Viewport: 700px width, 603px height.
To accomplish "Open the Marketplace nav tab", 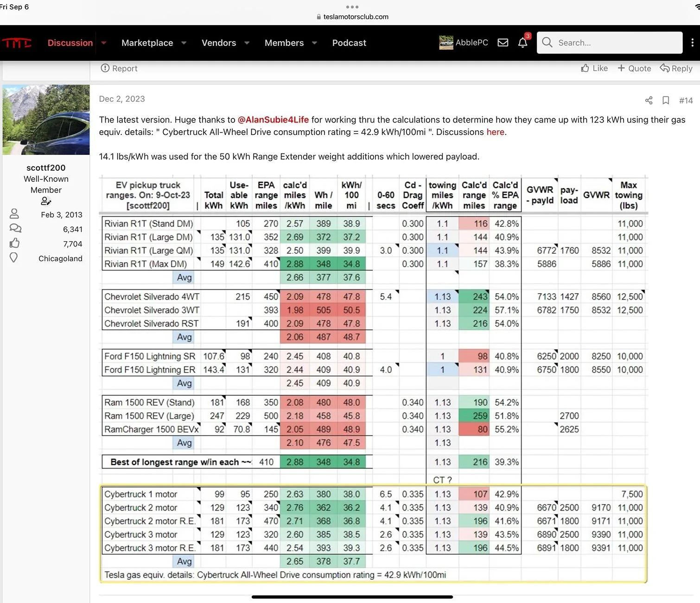I will [147, 43].
